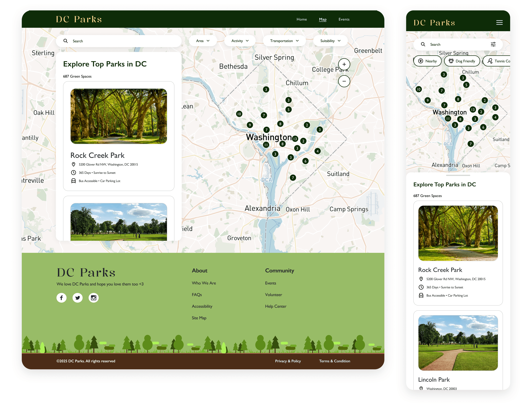Open the Activity dropdown filter

[x=240, y=41]
